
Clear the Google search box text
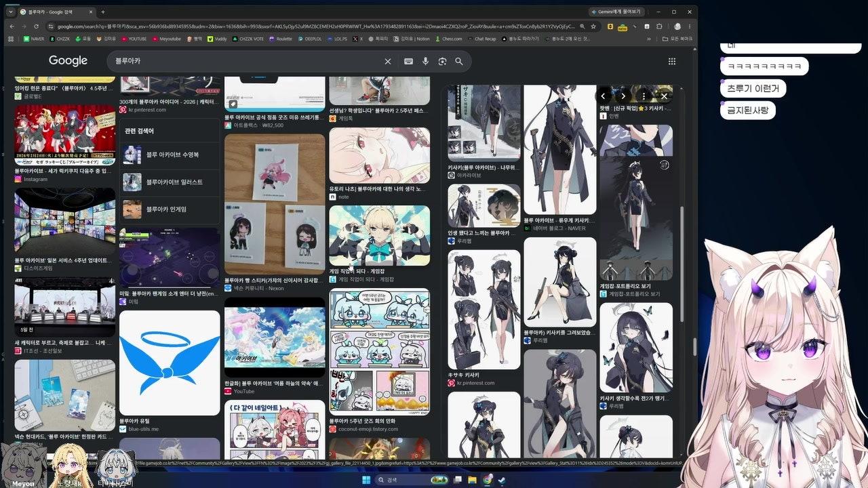point(388,61)
